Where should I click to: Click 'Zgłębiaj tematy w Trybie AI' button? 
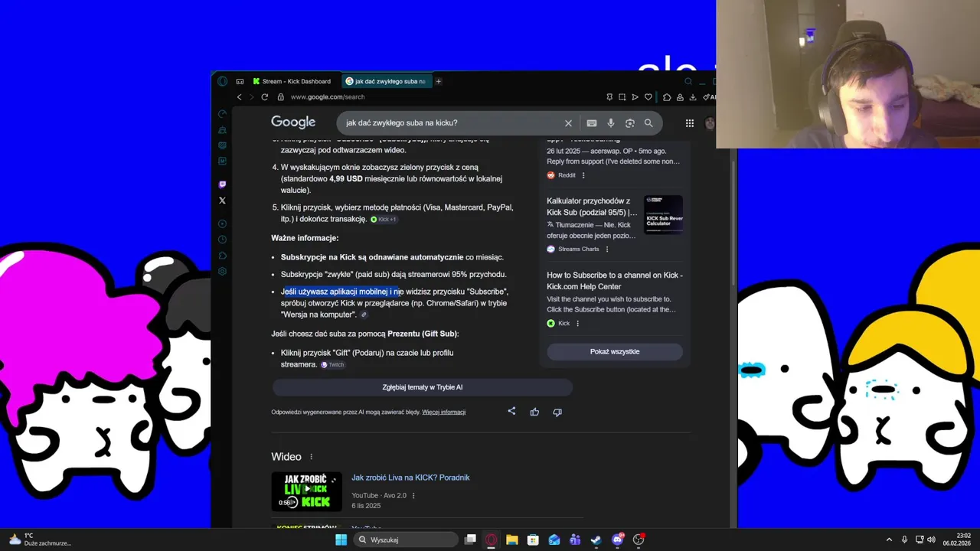pyautogui.click(x=423, y=387)
